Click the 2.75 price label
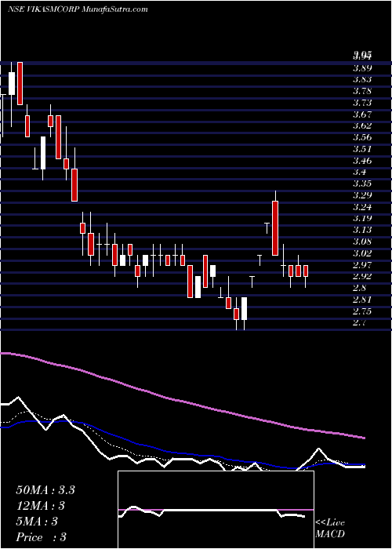The image size is (392, 549). tap(362, 311)
